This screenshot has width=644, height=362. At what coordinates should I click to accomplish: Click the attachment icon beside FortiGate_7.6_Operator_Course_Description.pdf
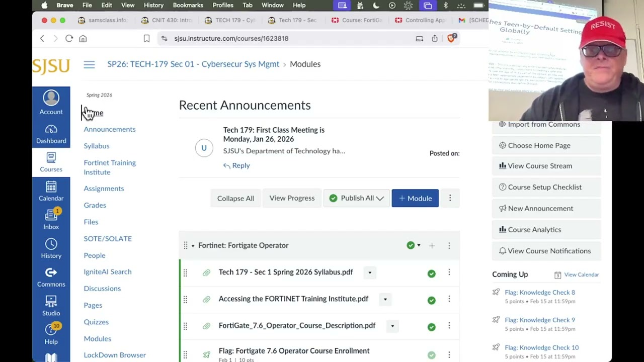click(206, 326)
